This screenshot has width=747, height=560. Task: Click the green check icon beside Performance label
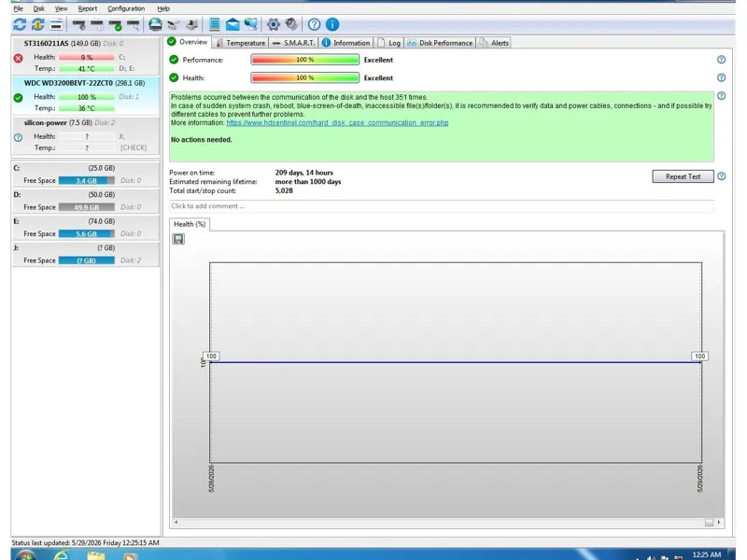pyautogui.click(x=174, y=60)
